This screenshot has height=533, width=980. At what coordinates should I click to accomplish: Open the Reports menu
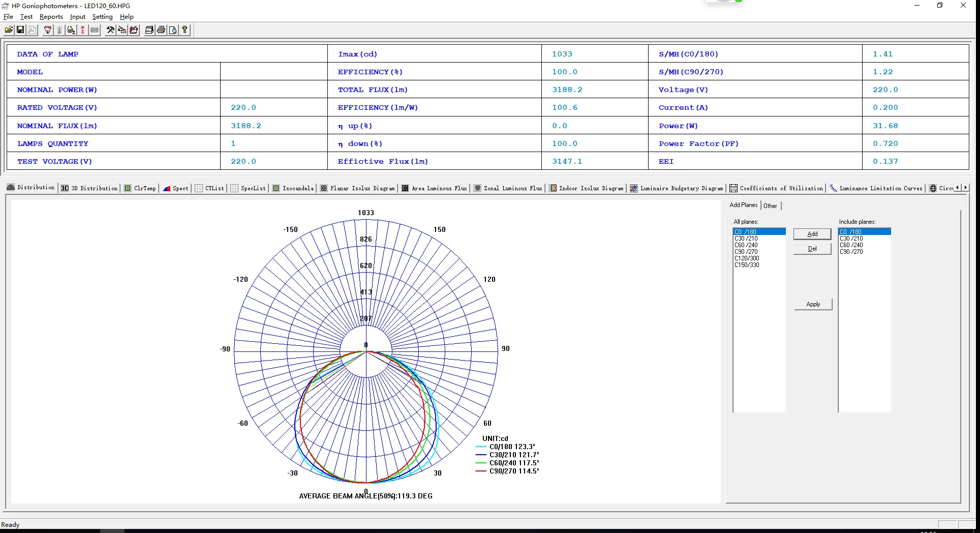51,17
